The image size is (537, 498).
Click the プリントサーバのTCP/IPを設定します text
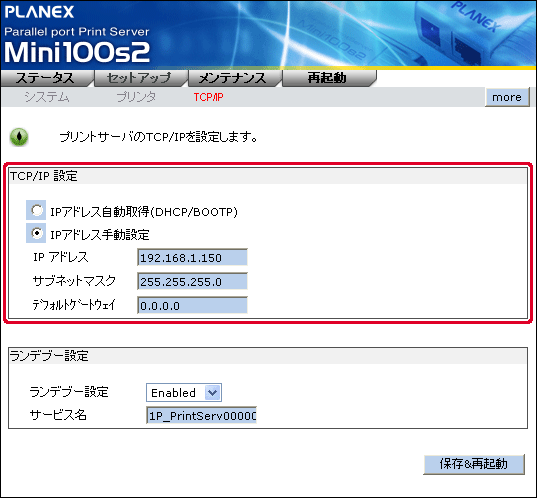click(159, 137)
